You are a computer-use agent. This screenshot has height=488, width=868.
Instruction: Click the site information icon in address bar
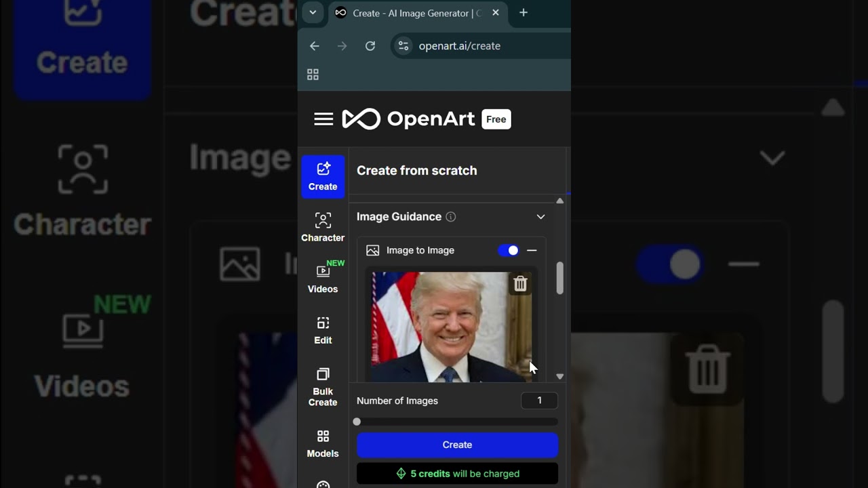[x=403, y=46]
